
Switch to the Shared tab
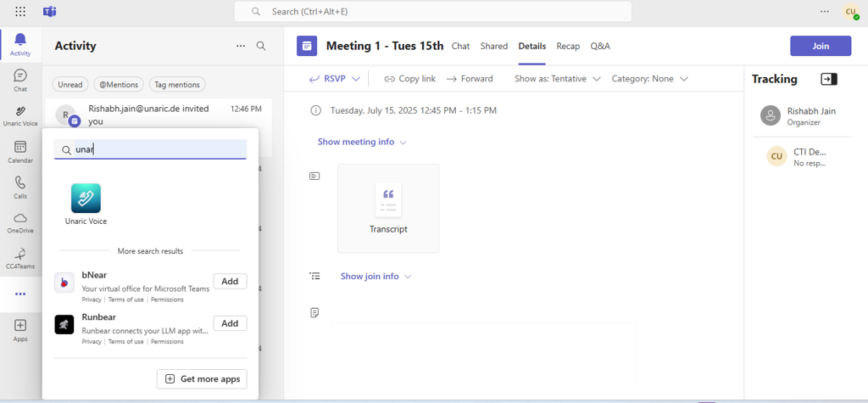[494, 46]
